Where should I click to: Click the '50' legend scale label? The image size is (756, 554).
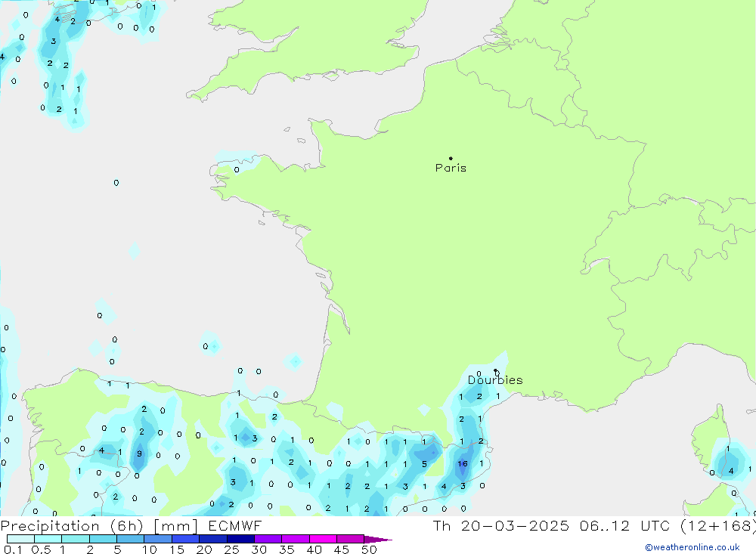[x=370, y=549]
